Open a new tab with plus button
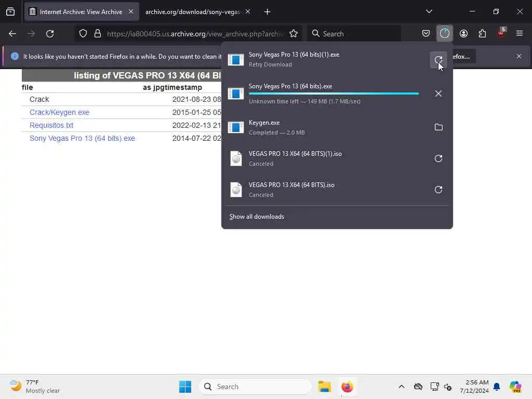Screen dimensions: 532x399 click(x=268, y=12)
